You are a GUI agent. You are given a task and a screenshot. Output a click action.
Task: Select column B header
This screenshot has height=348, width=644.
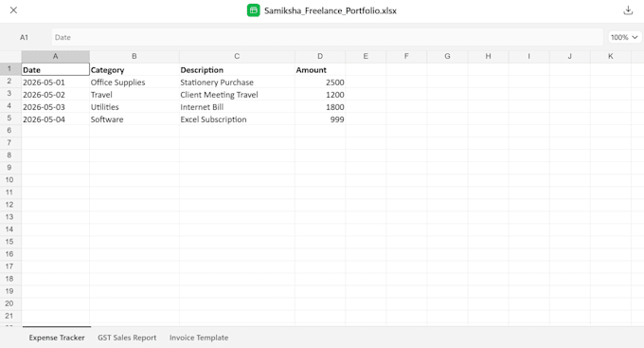pyautogui.click(x=134, y=56)
